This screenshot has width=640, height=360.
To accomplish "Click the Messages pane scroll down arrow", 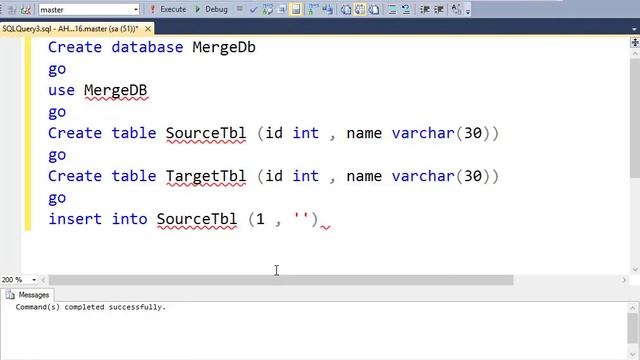I will [x=632, y=354].
